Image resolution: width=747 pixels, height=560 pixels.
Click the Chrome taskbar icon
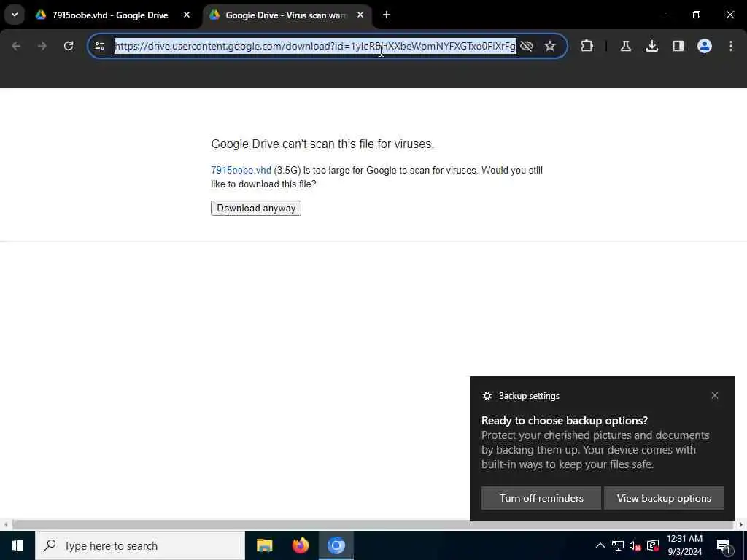click(336, 545)
